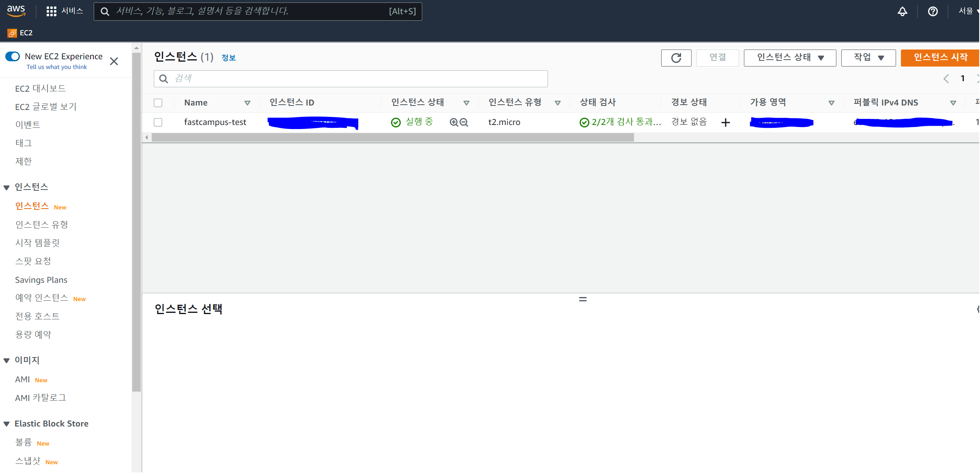Click the orange 인스턴스 시작 button
The height and width of the screenshot is (476, 980).
point(940,58)
